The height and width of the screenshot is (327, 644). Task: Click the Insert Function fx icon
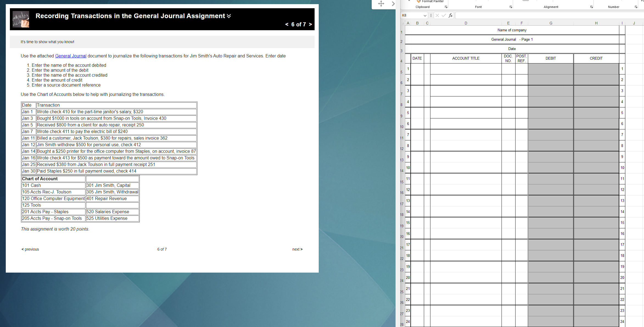tap(450, 15)
